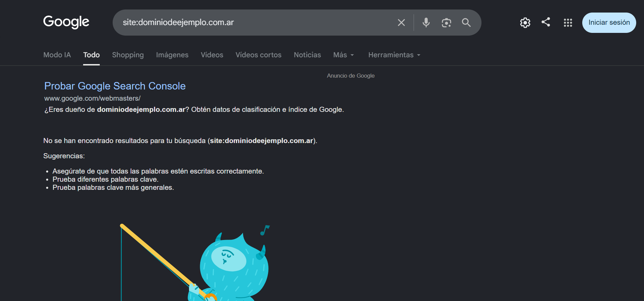Click 'Prueba diferentes palabras clave.' suggestion

coord(106,179)
